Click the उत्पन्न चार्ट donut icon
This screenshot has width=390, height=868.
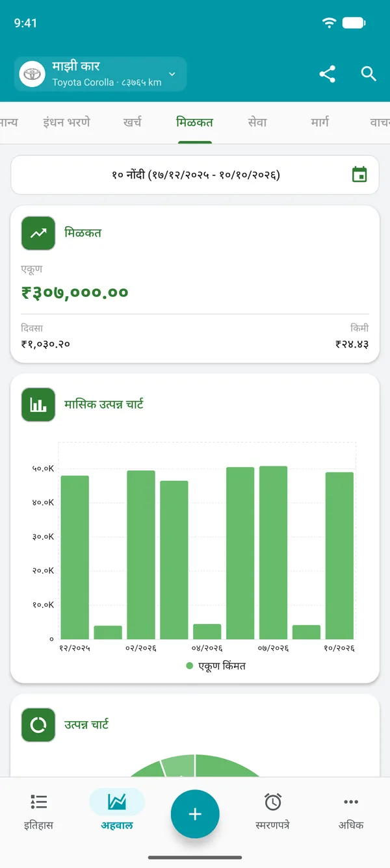(38, 725)
